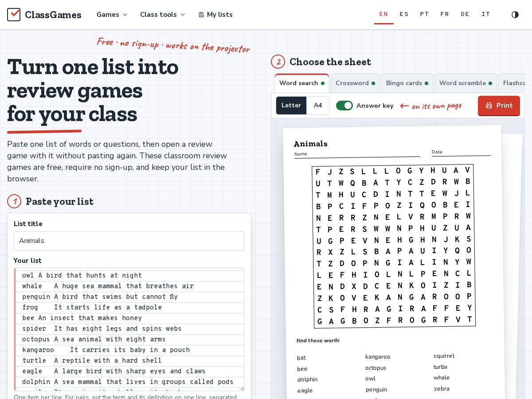Viewport: 532px width, 399px height.
Task: Expand the Class tools menu
Action: pos(163,15)
